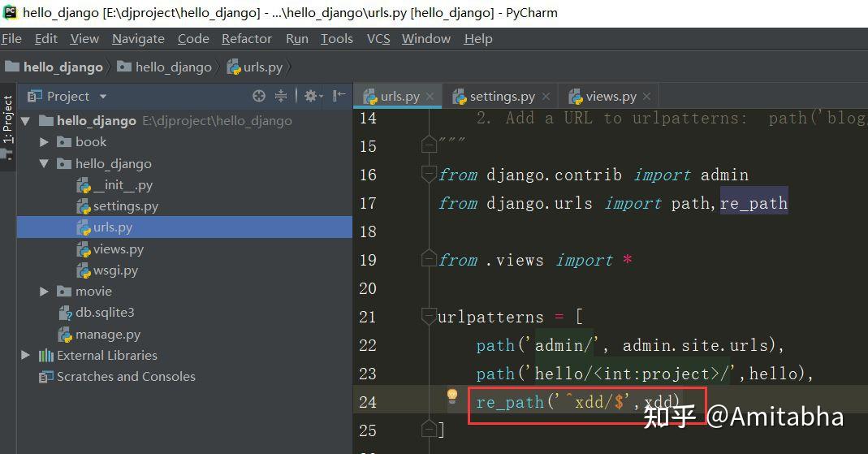Open the View menu

(x=84, y=39)
